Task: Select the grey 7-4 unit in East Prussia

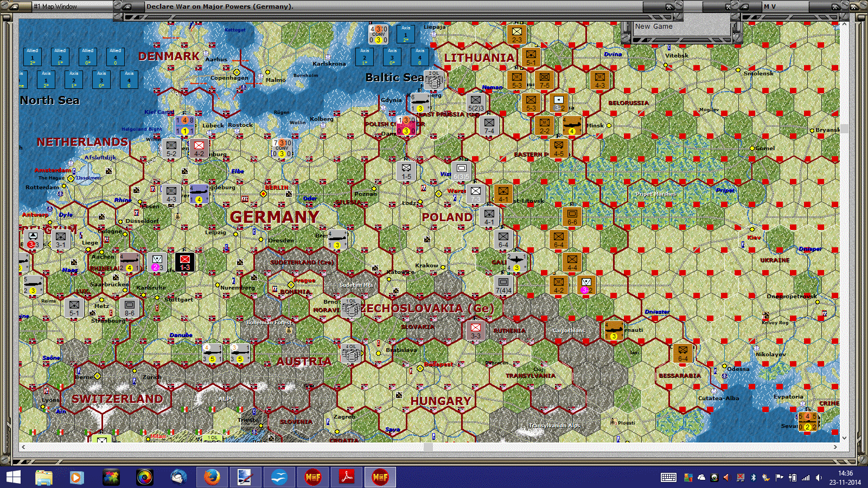Action: [x=489, y=125]
